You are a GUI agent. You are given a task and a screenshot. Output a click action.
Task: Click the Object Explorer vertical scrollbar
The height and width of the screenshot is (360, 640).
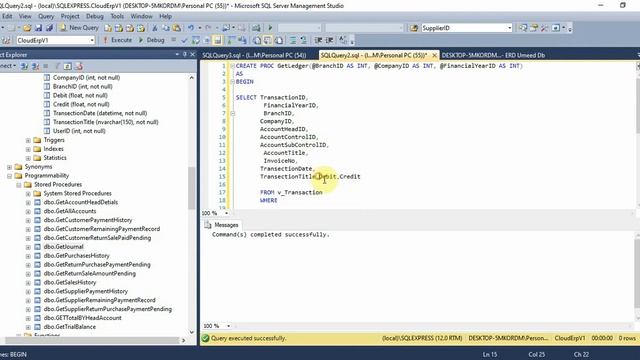(192, 188)
